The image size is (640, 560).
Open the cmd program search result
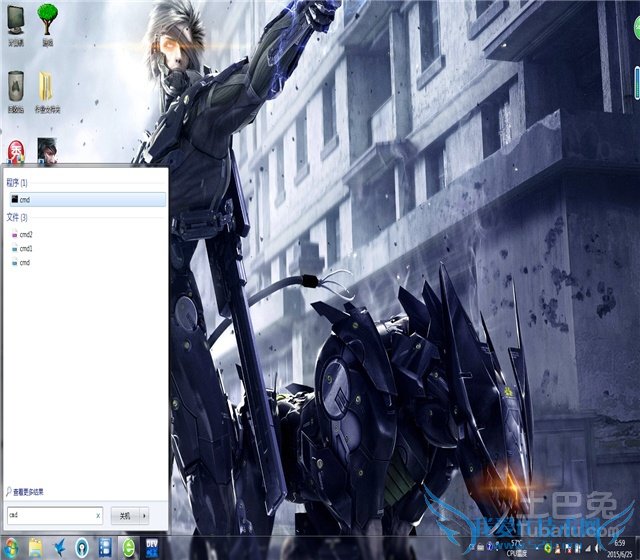point(87,200)
